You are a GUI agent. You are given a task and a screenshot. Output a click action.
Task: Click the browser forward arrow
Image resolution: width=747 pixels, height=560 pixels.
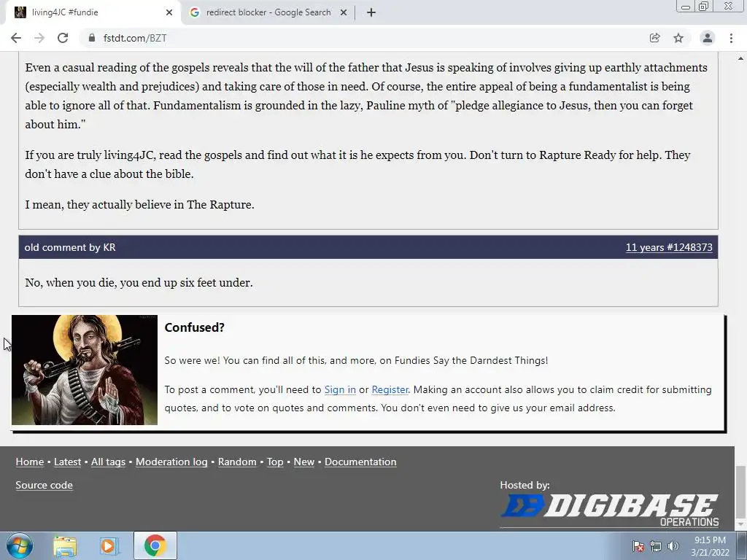(39, 38)
